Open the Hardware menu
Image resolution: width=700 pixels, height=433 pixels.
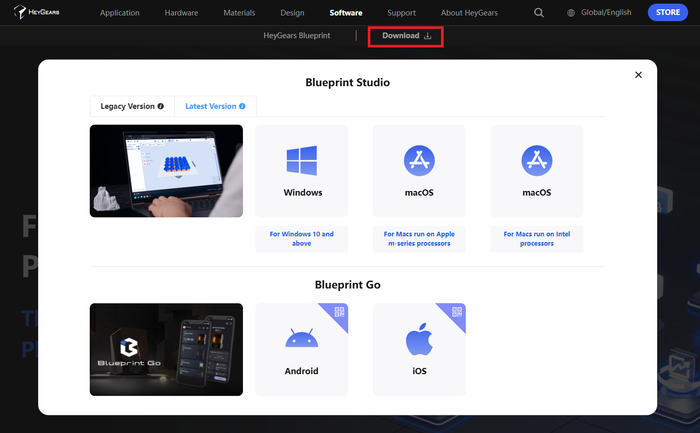pos(181,13)
